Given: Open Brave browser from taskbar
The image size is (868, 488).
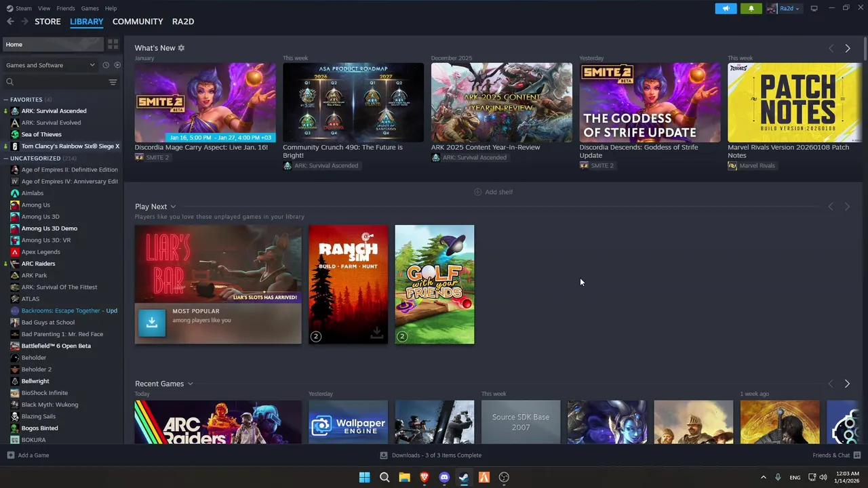Looking at the screenshot, I should pos(425,477).
